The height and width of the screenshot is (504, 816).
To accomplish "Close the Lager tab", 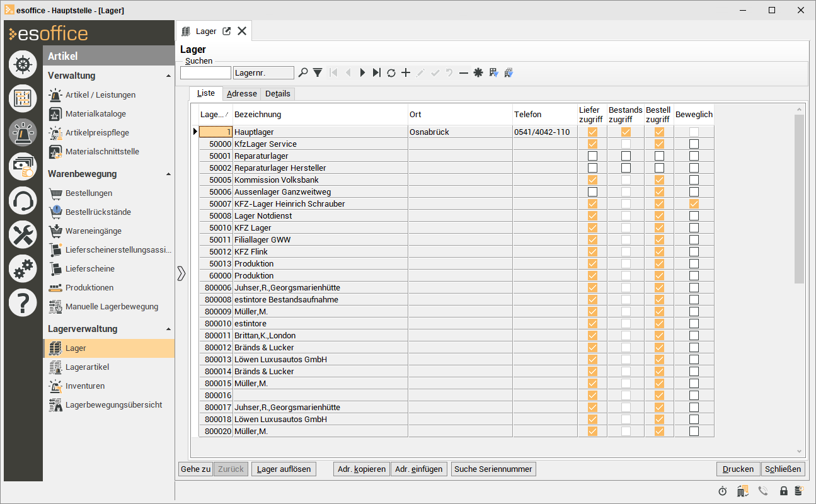I will click(x=242, y=31).
